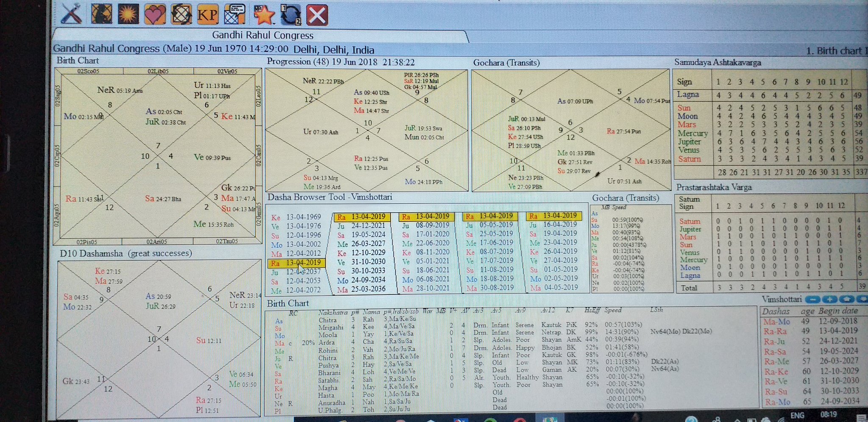The width and height of the screenshot is (868, 422).
Task: Select Ma 25-03-2036 sub-period
Action: coord(361,289)
